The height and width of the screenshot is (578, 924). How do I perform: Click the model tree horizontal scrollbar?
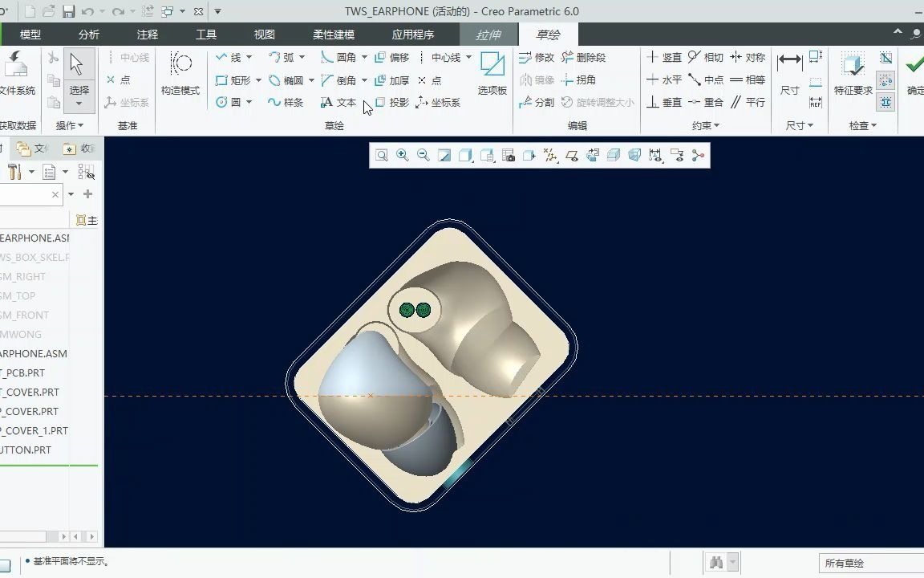pos(48,536)
